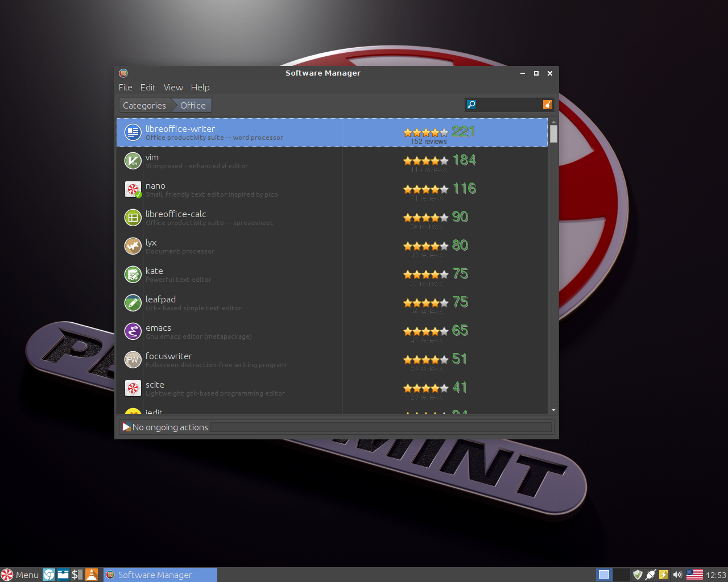
Task: Clear the search box with orange icon
Action: pyautogui.click(x=547, y=105)
